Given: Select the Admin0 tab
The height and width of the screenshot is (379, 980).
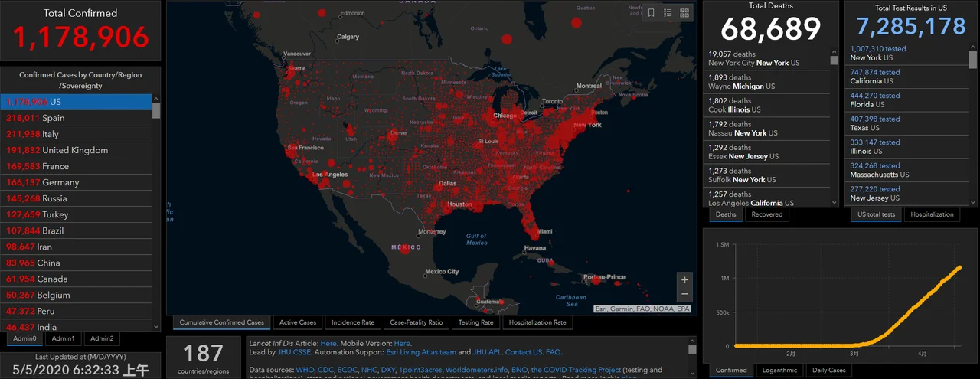Looking at the screenshot, I should (24, 338).
